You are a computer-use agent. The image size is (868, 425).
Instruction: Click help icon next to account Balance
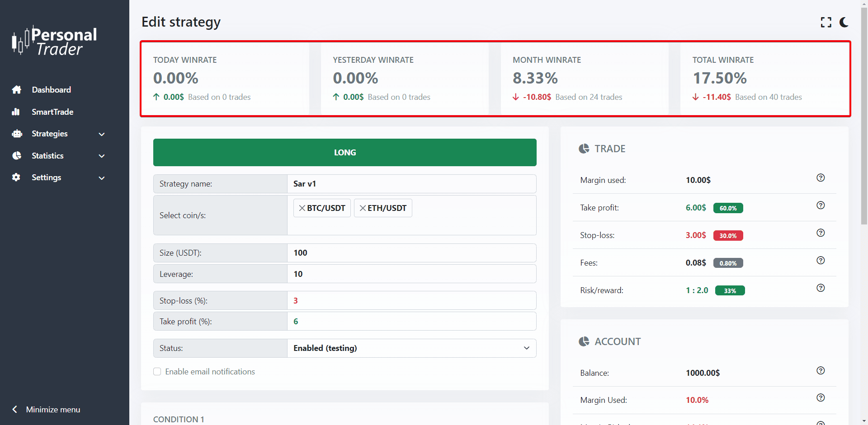(x=821, y=371)
